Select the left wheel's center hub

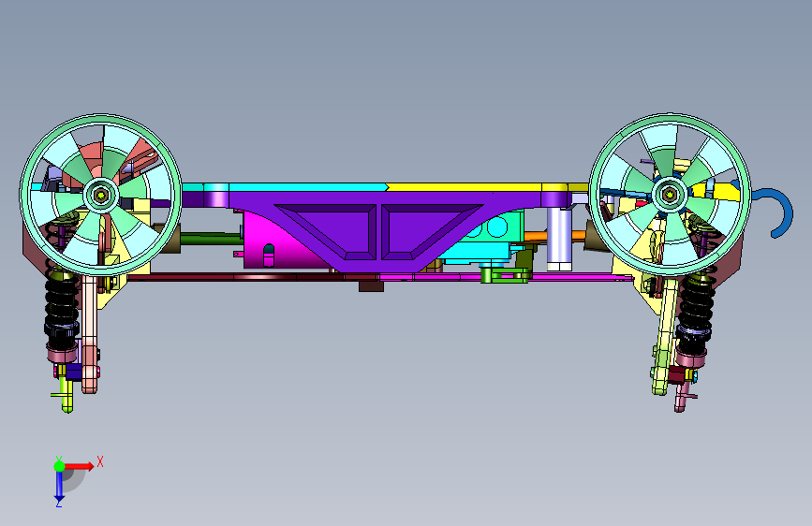pos(100,196)
